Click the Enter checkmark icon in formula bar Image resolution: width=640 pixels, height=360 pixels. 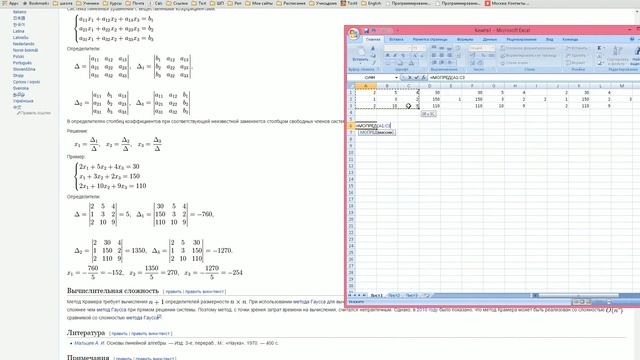[x=416, y=78]
